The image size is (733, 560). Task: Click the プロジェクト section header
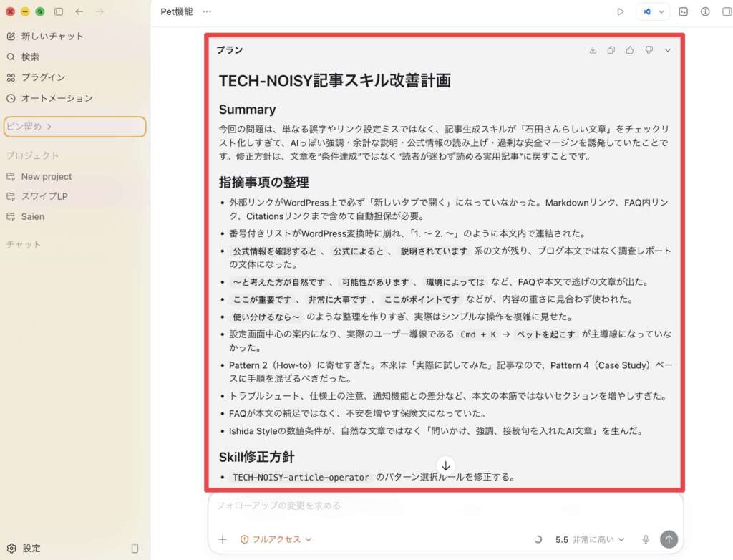pyautogui.click(x=32, y=155)
